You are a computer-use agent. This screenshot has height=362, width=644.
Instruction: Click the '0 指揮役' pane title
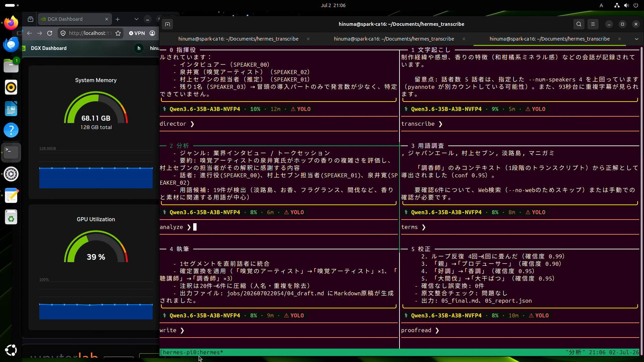[183, 50]
